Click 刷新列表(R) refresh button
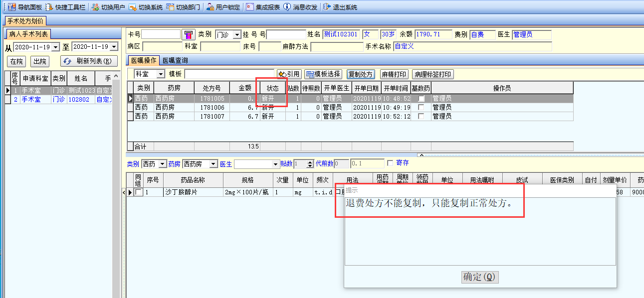 89,61
